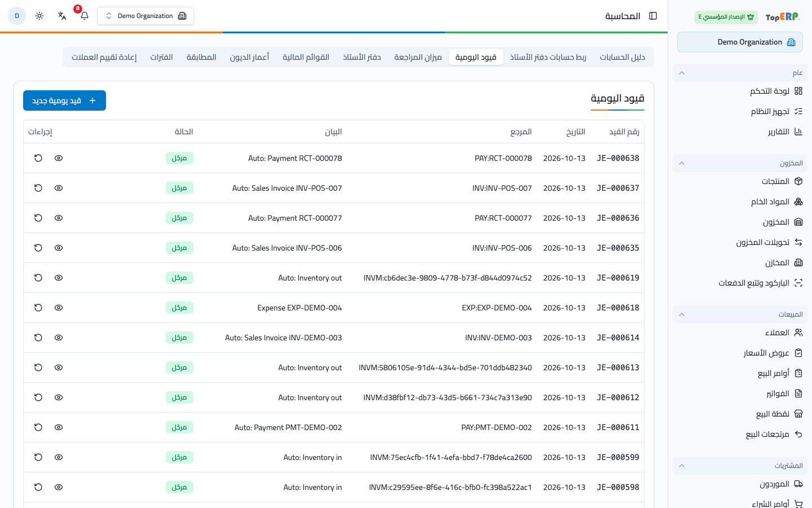The height and width of the screenshot is (508, 812).
Task: View entry JE-000614 with eye icon
Action: click(x=59, y=338)
